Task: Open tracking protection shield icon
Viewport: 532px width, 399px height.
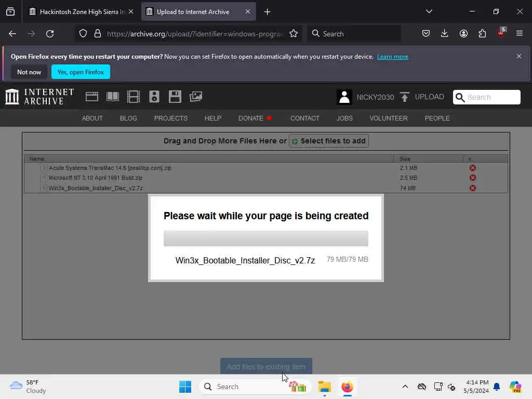Action: 83,34
